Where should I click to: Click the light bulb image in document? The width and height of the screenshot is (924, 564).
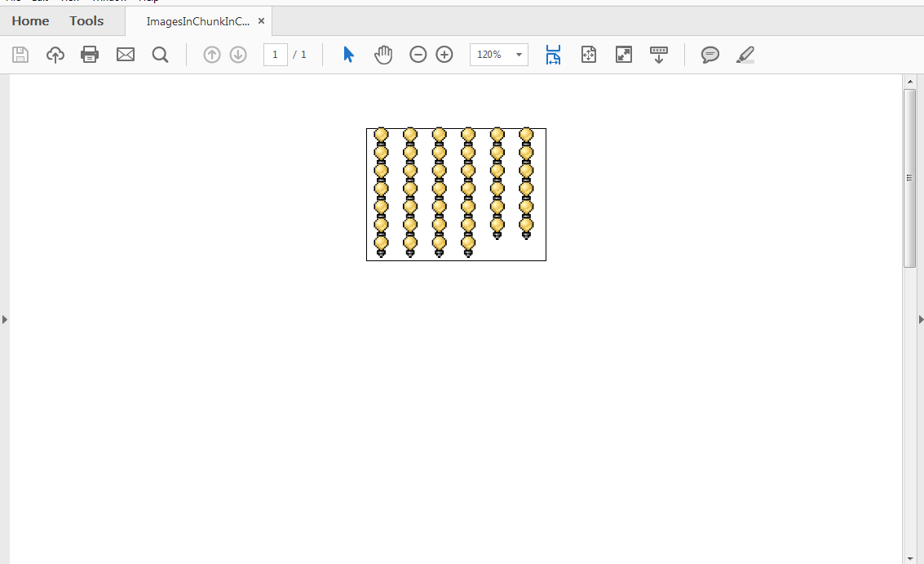pyautogui.click(x=456, y=194)
